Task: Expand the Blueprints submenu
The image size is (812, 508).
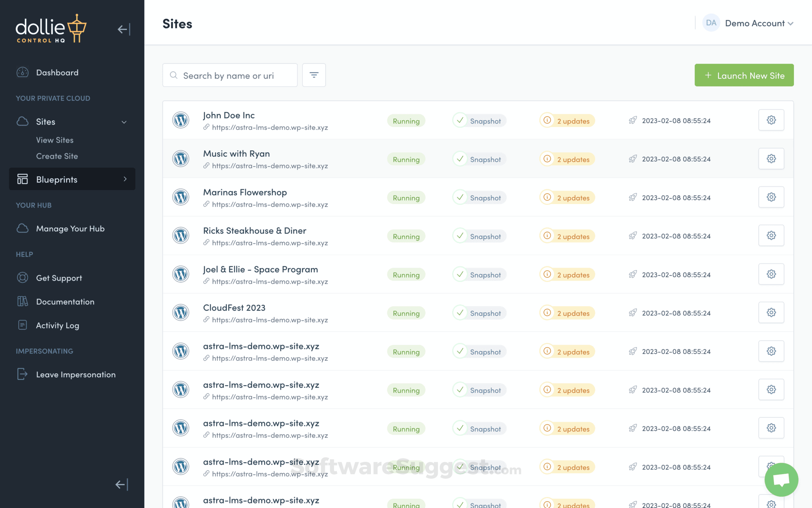Action: [x=125, y=179]
